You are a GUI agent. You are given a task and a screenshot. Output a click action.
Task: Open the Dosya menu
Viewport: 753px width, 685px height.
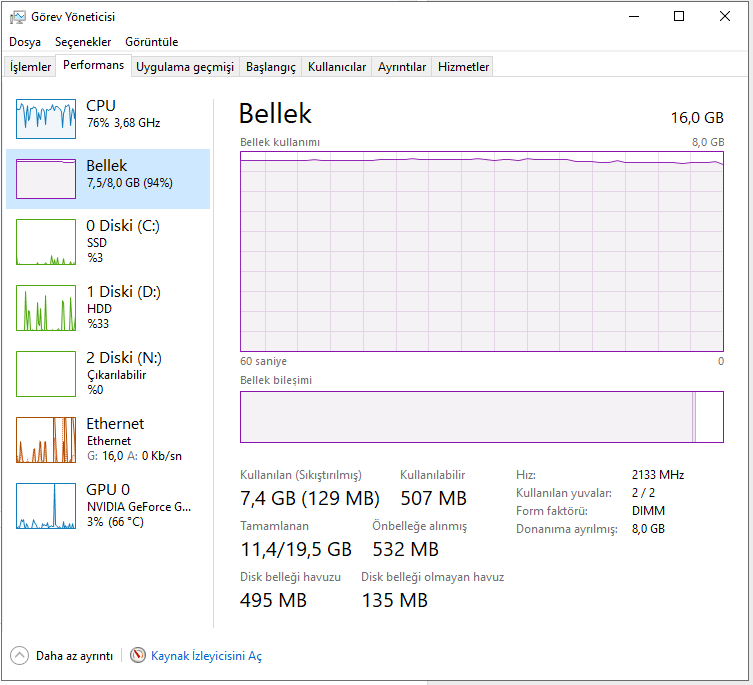[25, 42]
